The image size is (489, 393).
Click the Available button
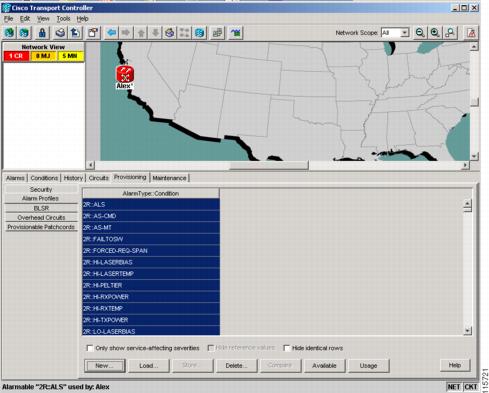click(x=324, y=366)
